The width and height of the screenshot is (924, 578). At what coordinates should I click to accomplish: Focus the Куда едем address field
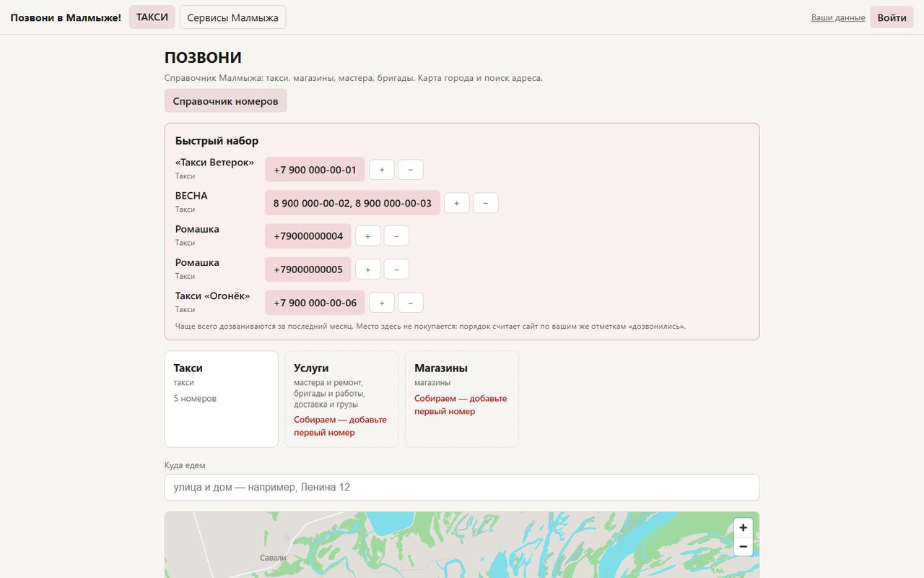point(462,487)
